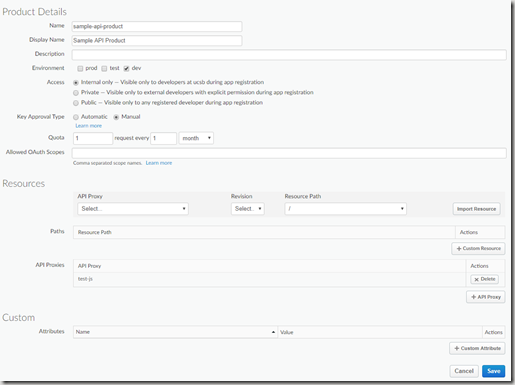Choose Manual key approval type
Viewport: 515px width, 385px height.
pos(116,117)
